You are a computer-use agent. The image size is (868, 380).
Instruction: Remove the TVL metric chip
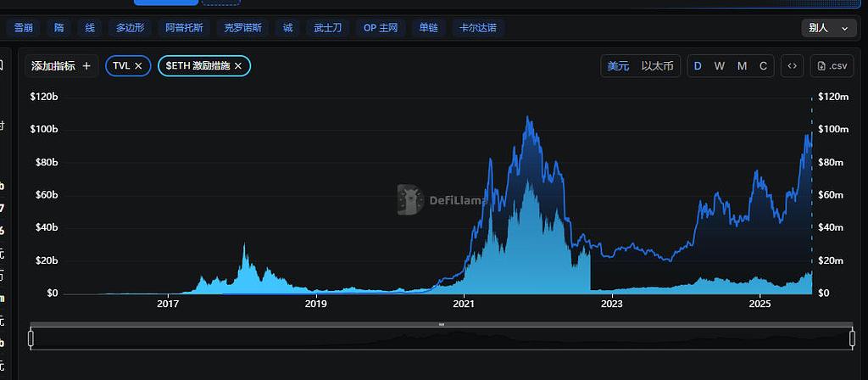[x=138, y=65]
